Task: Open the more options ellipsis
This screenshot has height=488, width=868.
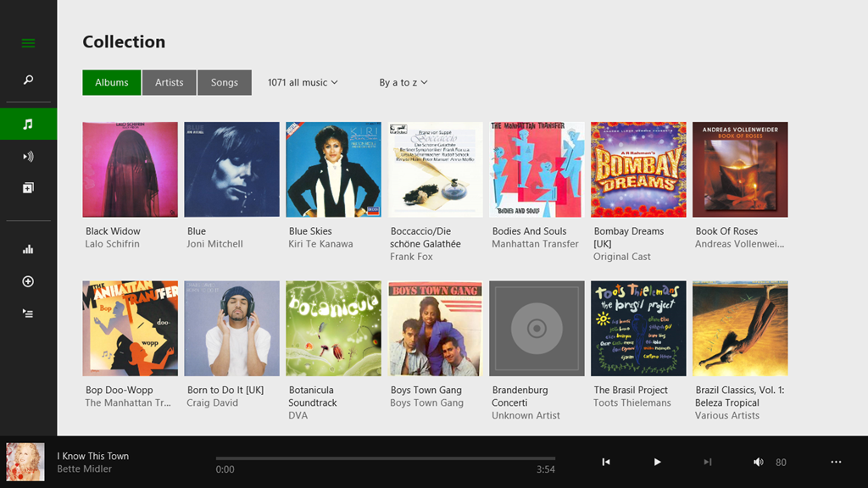Action: tap(836, 462)
